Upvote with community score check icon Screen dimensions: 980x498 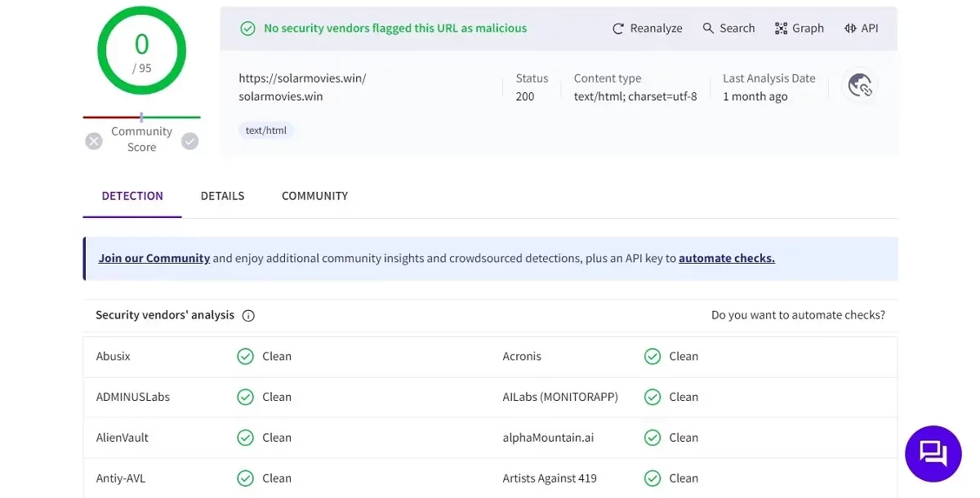[189, 141]
